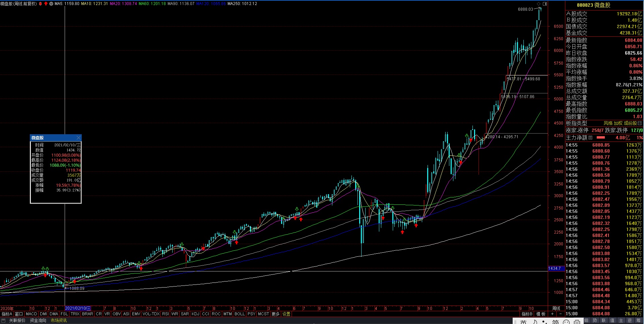Click the icon next to 主力净额

point(590,138)
